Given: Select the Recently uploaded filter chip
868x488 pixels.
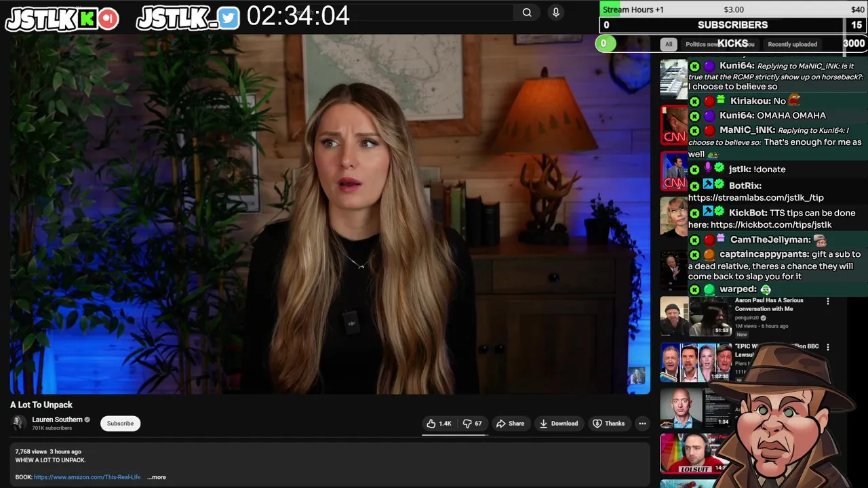Looking at the screenshot, I should pos(792,44).
